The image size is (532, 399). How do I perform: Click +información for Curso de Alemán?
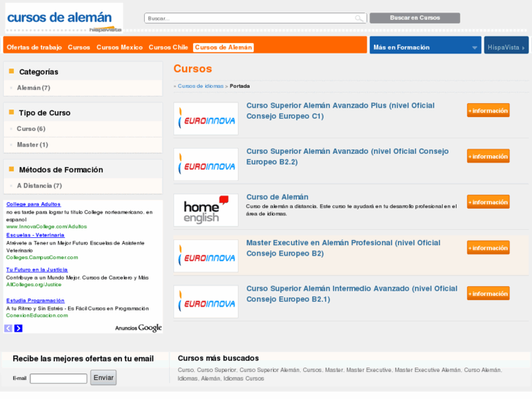pos(488,202)
